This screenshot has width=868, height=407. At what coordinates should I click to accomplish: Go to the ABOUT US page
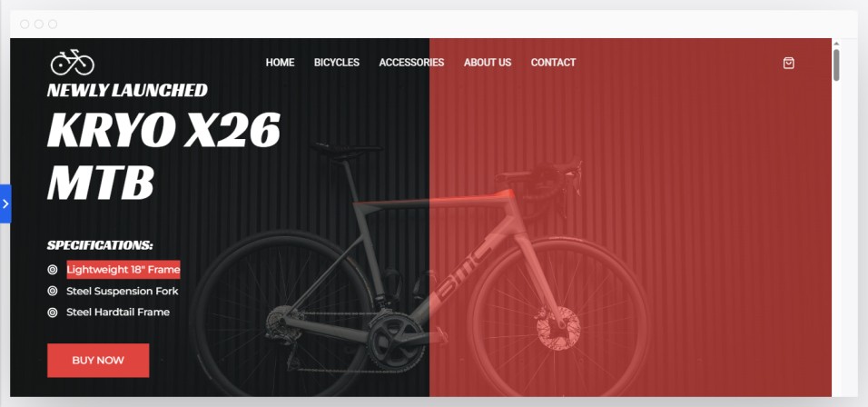(488, 63)
